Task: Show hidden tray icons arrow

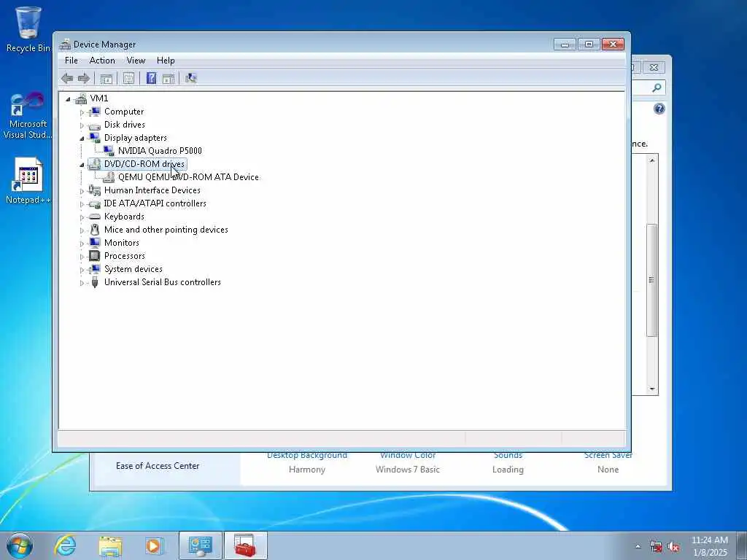Action: (x=638, y=547)
